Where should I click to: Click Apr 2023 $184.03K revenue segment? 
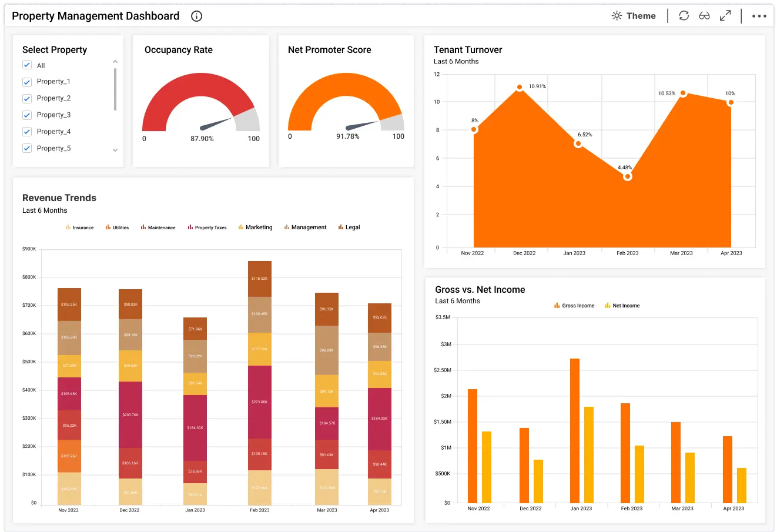pos(380,419)
